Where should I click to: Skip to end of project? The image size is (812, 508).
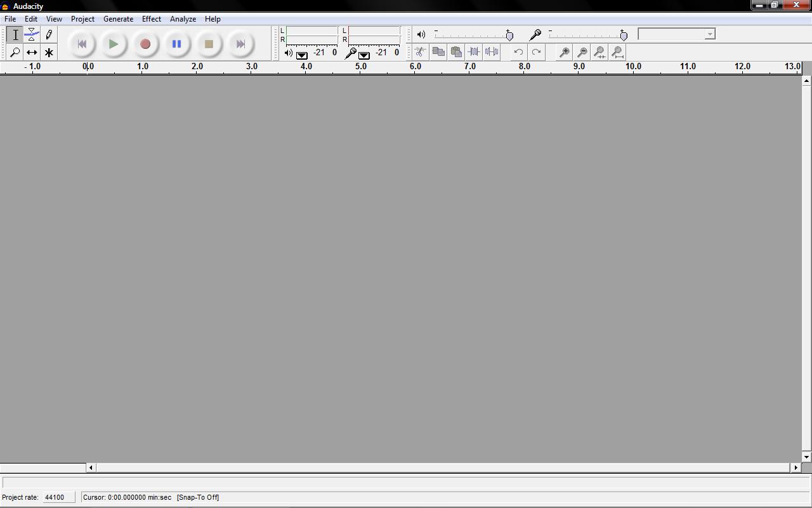point(240,44)
